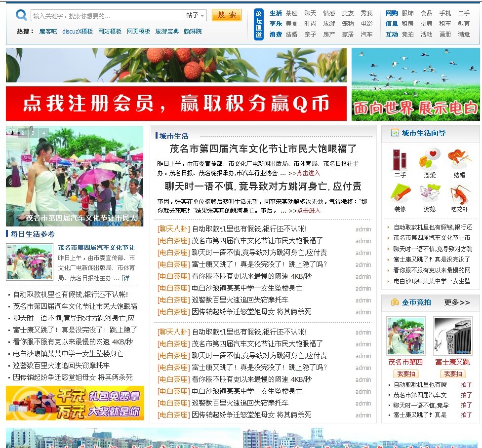Open hot search link 魔客吧
Image resolution: width=482 pixels, height=448 pixels.
click(48, 31)
